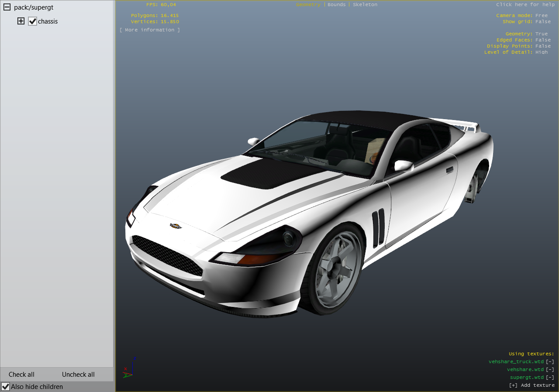Click the Uncheck all button
This screenshot has height=392, width=559.
coord(78,375)
